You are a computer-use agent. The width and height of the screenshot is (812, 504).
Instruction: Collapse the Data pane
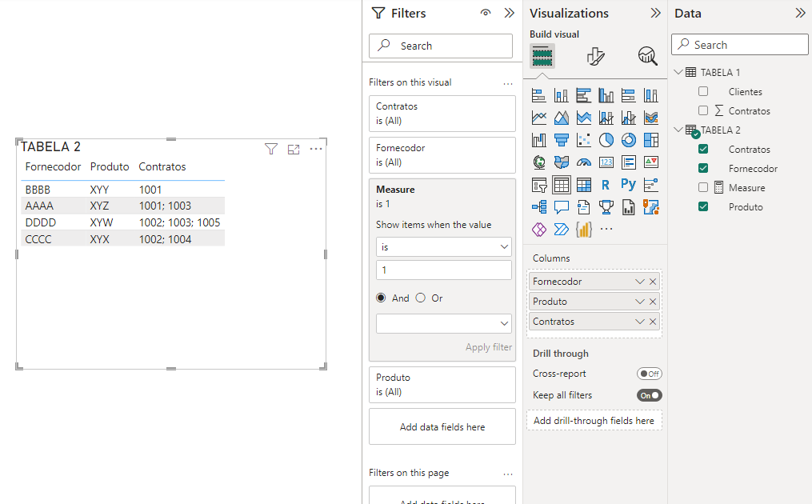tap(801, 13)
